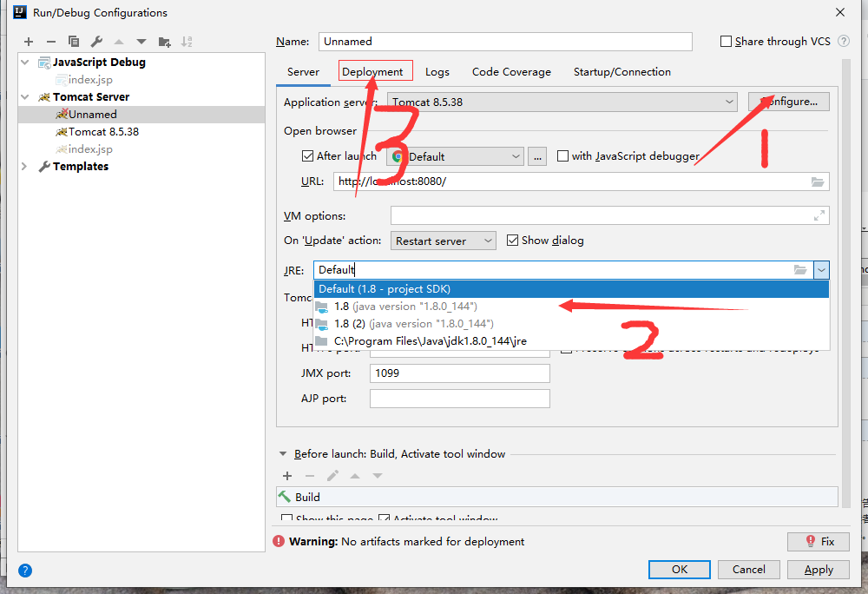The width and height of the screenshot is (868, 594).
Task: Collapse Tomcat Server tree node
Action: [x=25, y=97]
